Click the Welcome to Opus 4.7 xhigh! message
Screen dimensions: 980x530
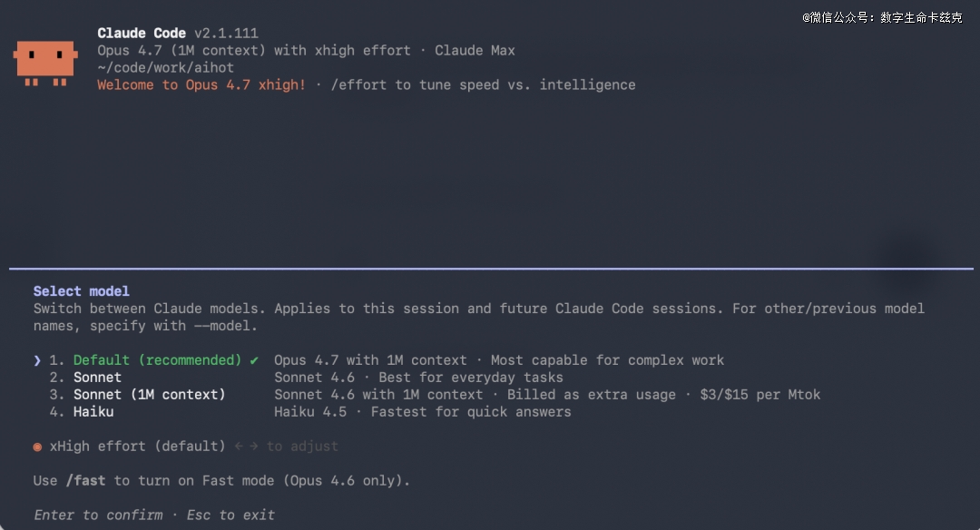coord(201,85)
